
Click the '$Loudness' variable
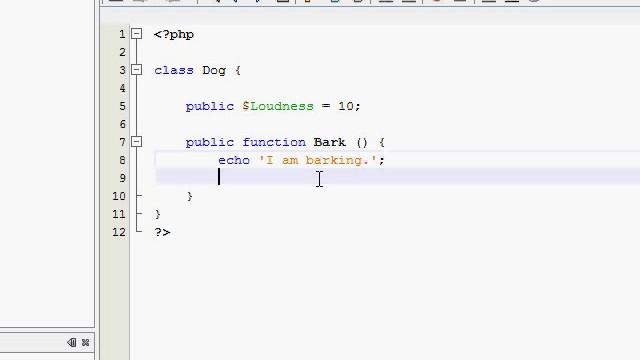point(278,106)
